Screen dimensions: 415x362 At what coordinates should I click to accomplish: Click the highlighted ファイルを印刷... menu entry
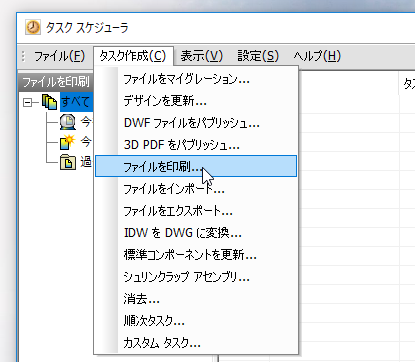[196, 166]
